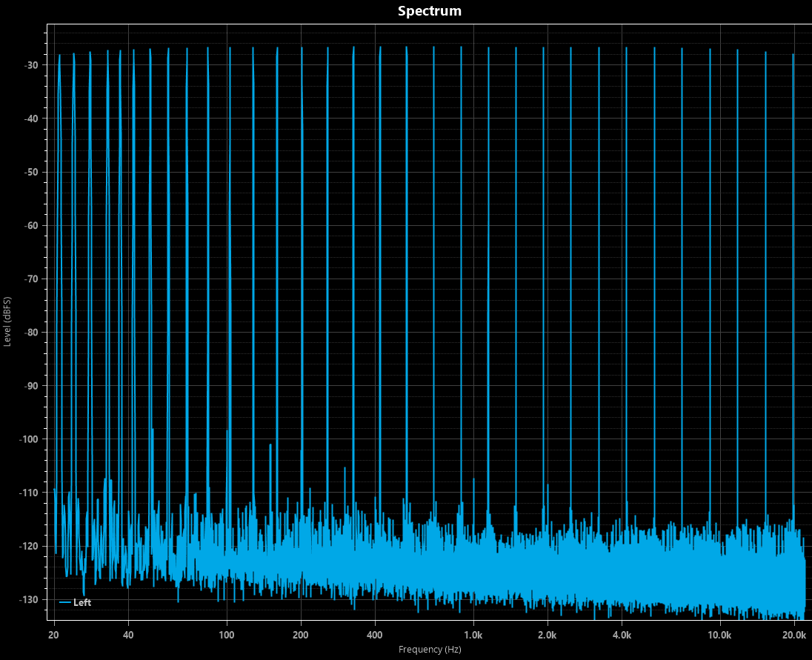Select the Left legend entry
The width and height of the screenshot is (812, 660).
(x=75, y=602)
